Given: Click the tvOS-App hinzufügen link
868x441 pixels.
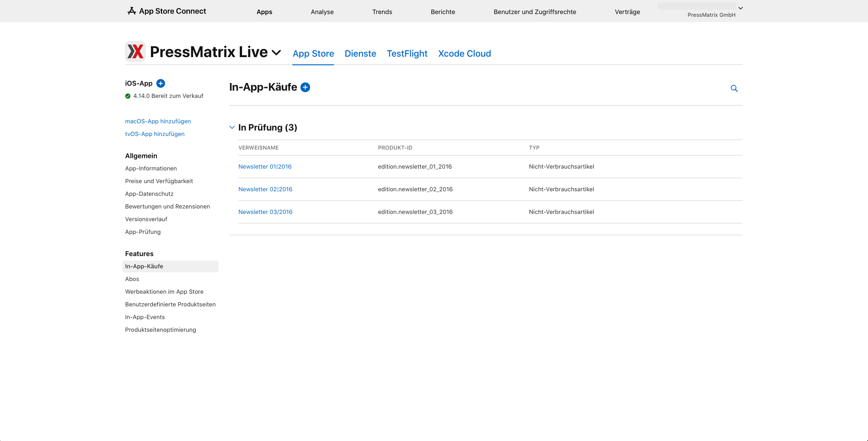Looking at the screenshot, I should click(155, 134).
